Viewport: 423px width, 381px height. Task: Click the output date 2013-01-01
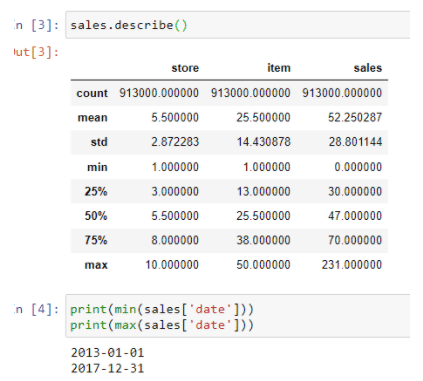coord(107,353)
